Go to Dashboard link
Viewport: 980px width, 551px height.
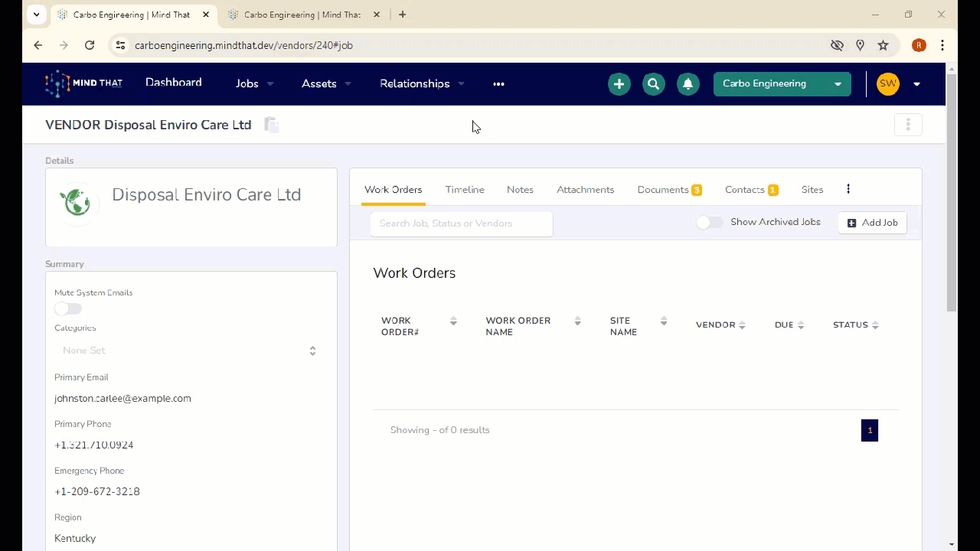point(174,83)
